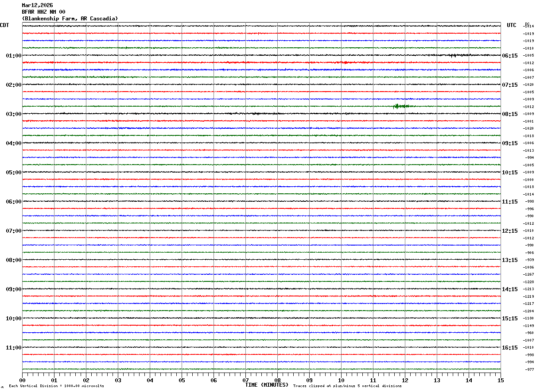Click minute "05" on the bottom time axis
The image size is (536, 392).
click(182, 380)
